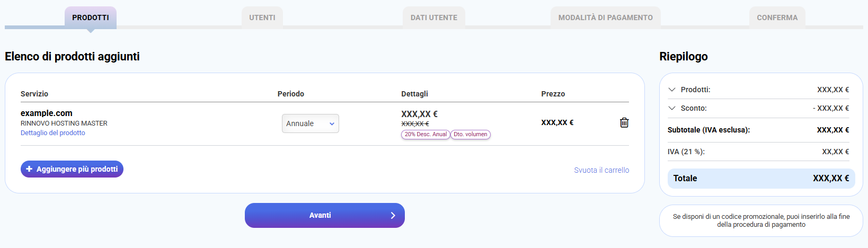Click the promotional code info box
The width and height of the screenshot is (868, 248).
(761, 220)
